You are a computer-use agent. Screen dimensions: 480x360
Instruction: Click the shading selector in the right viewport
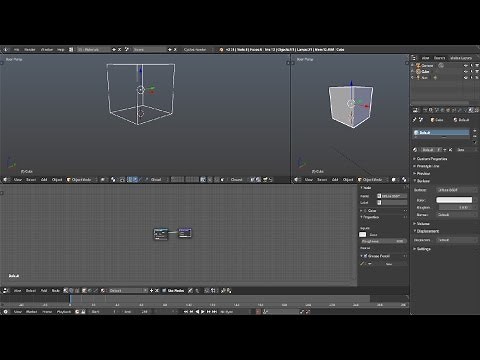(x=394, y=180)
